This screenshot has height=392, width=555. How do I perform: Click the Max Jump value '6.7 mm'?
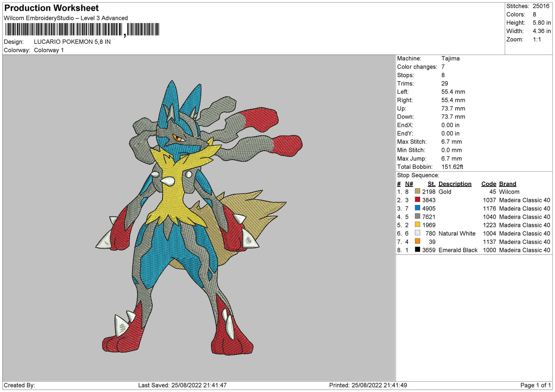pyautogui.click(x=451, y=159)
